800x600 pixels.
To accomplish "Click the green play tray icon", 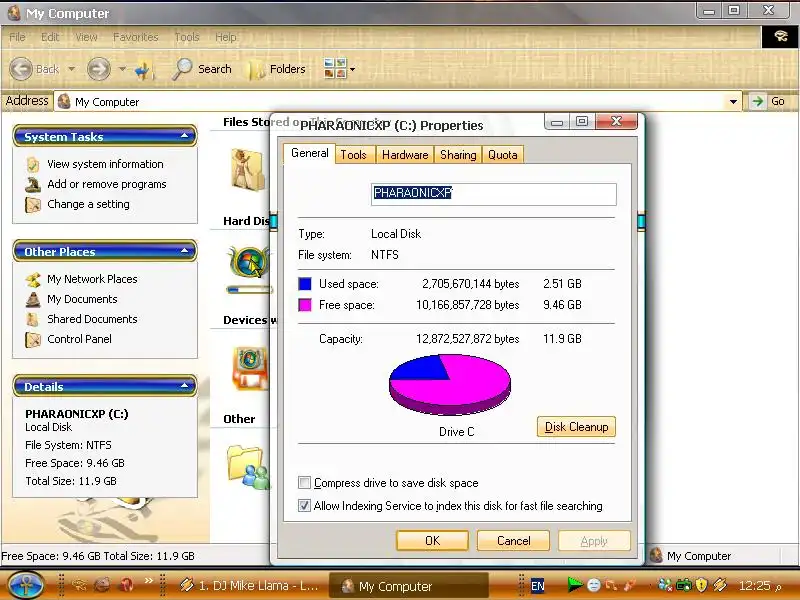I will coord(574,585).
